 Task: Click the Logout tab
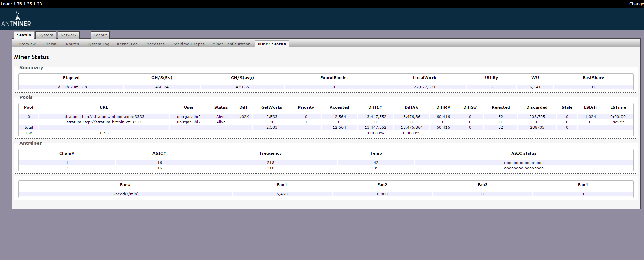[100, 35]
